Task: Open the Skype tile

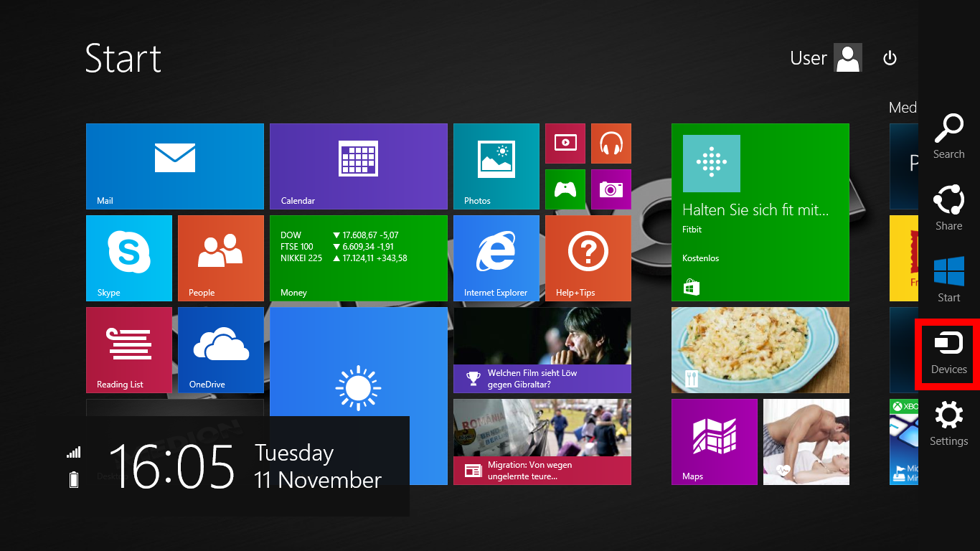Action: 129,258
